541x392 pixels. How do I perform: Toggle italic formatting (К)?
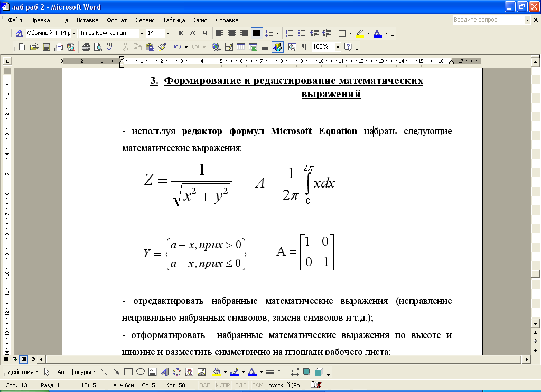tap(192, 33)
